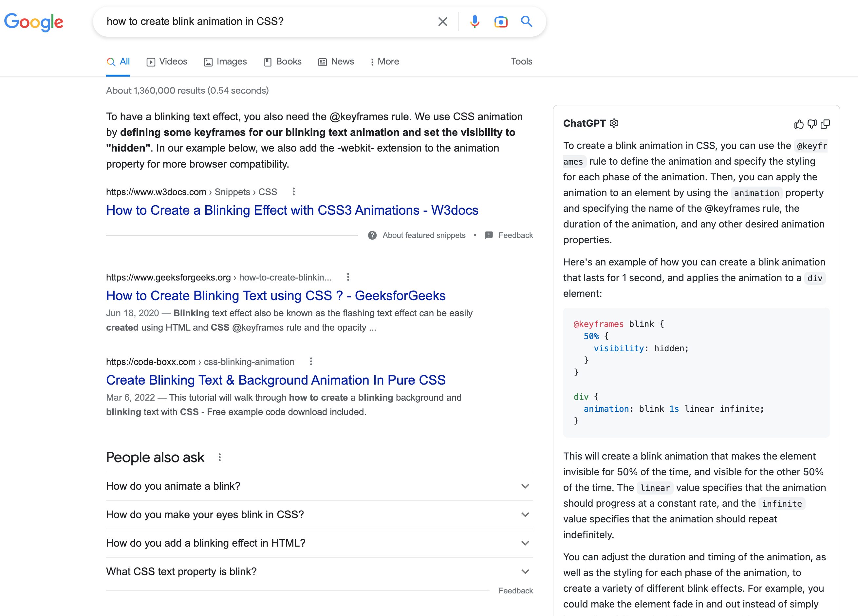Screen dimensions: 858x616
Task: Expand 'How do you animate a blink?'
Action: (525, 486)
